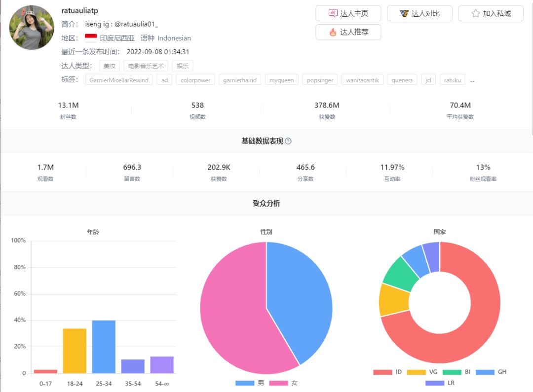The height and width of the screenshot is (392, 533).
Task: Toggle the ID legend swatch in country chart
Action: coord(382,372)
